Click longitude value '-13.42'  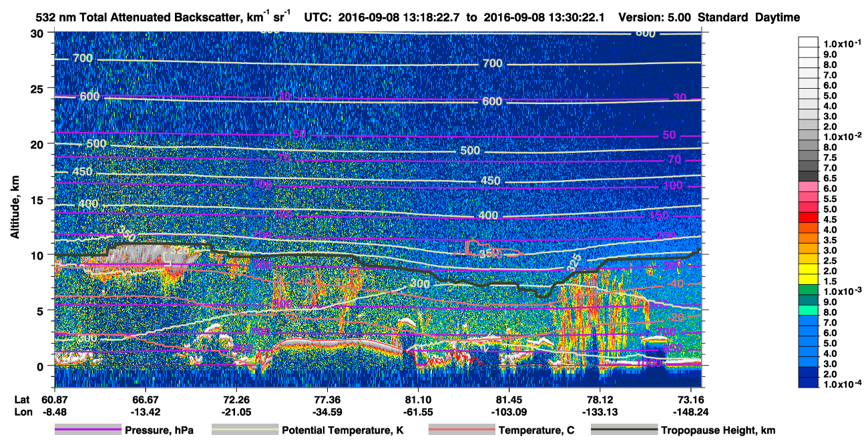tap(145, 412)
